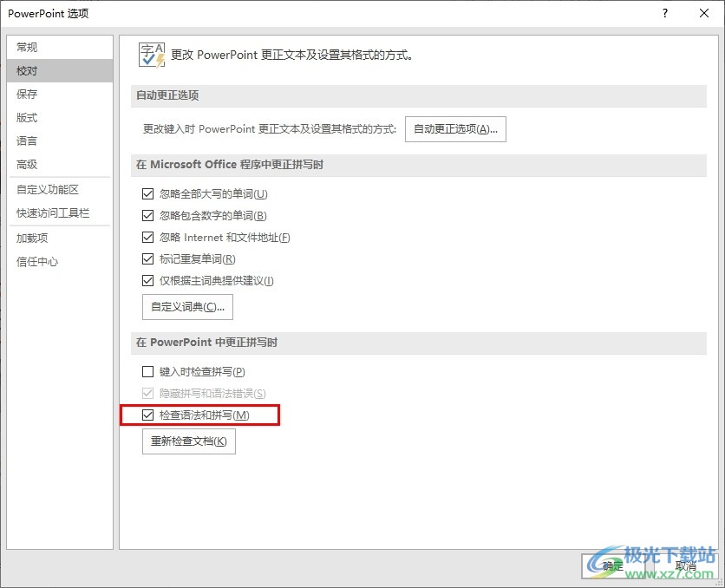Open the 信任中心 category
Screen dimensions: 725x588
[60, 262]
